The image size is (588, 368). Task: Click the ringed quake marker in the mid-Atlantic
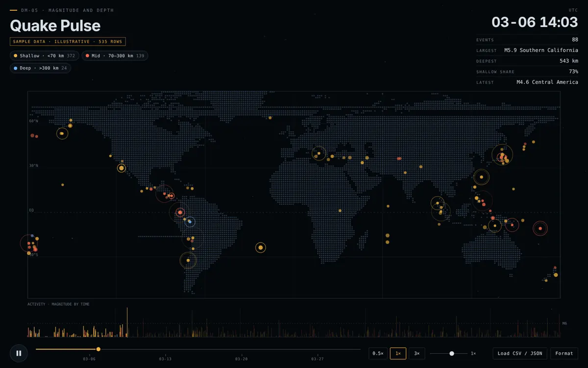261,248
